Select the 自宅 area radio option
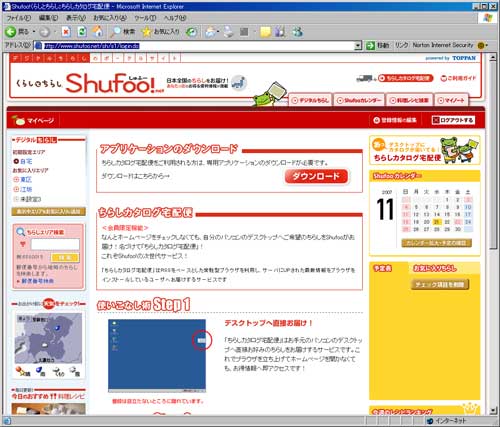The width and height of the screenshot is (500, 427). [x=16, y=161]
